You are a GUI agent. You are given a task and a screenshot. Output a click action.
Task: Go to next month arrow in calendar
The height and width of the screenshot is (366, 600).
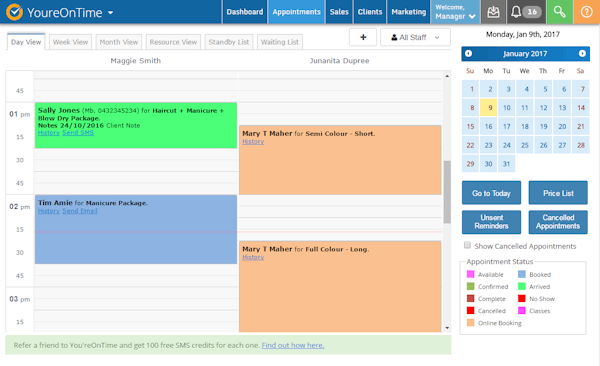click(x=582, y=54)
